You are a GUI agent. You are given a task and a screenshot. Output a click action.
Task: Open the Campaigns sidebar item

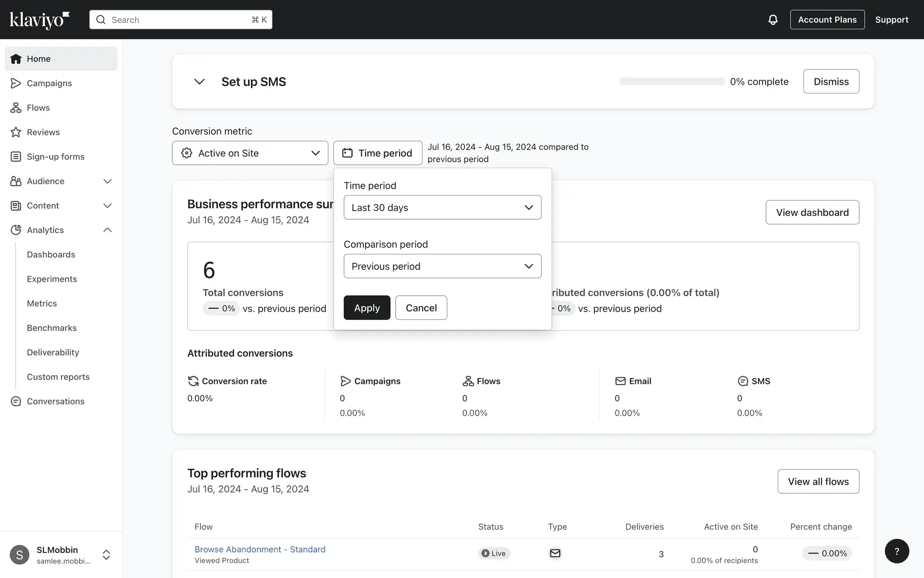pos(49,83)
